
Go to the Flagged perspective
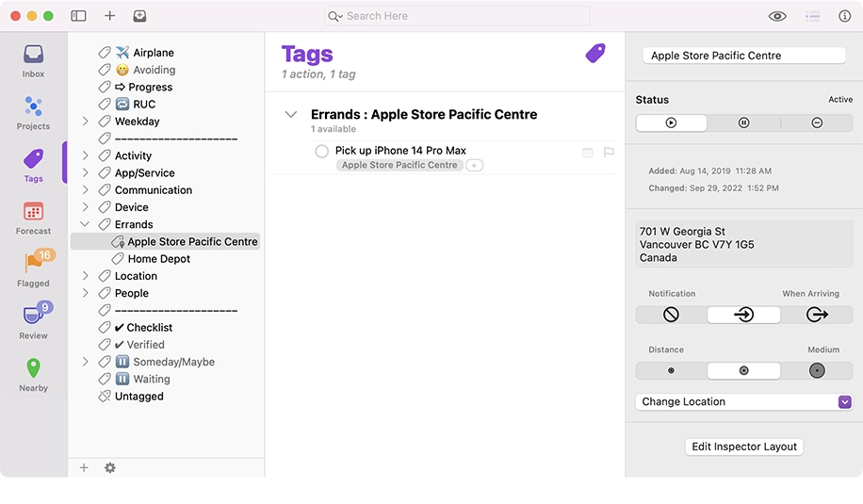33,269
